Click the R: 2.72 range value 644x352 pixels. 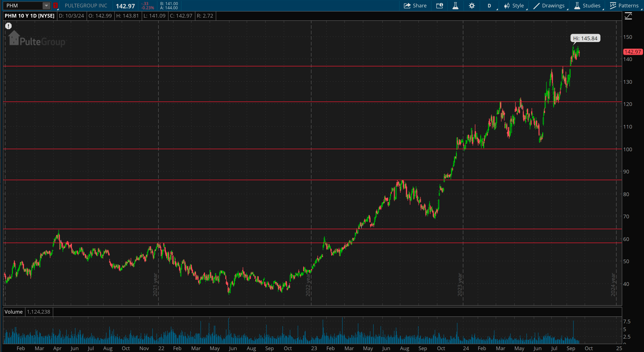[205, 16]
